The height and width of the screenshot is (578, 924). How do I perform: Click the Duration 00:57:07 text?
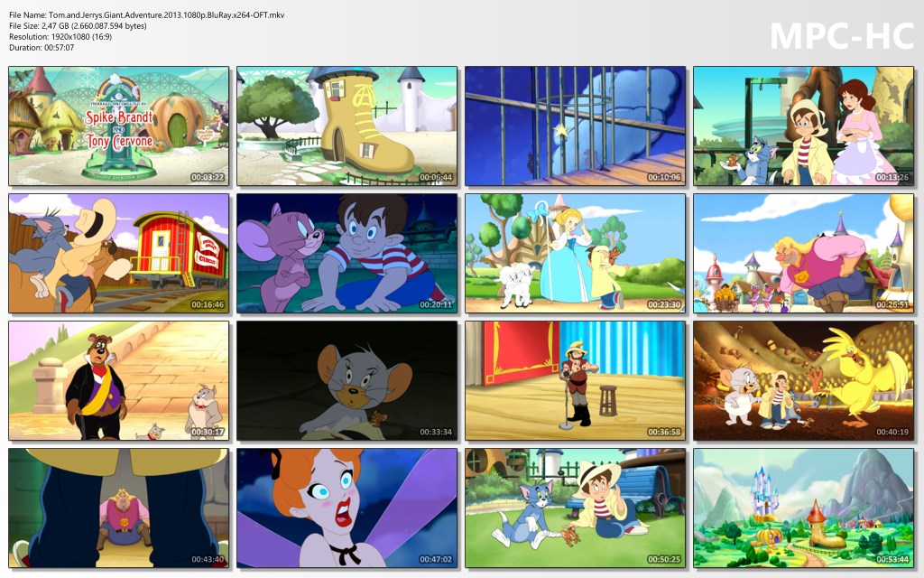(x=42, y=48)
